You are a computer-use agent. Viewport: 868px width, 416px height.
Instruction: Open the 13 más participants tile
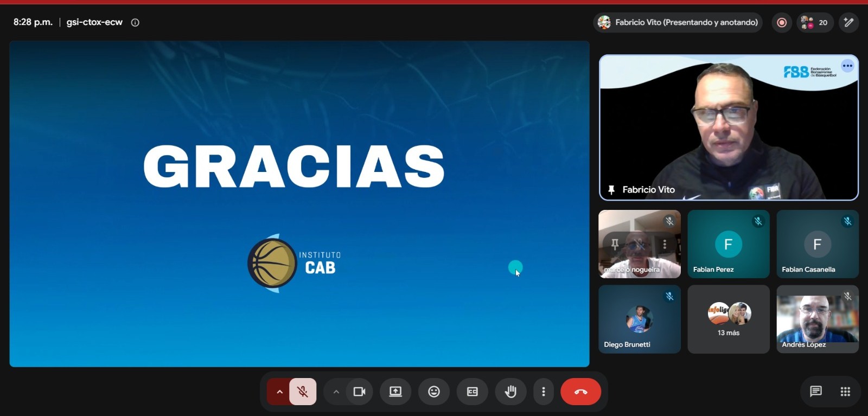(729, 319)
